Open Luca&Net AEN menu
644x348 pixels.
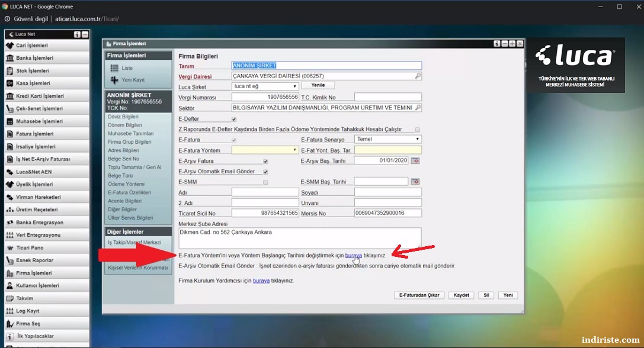47,172
